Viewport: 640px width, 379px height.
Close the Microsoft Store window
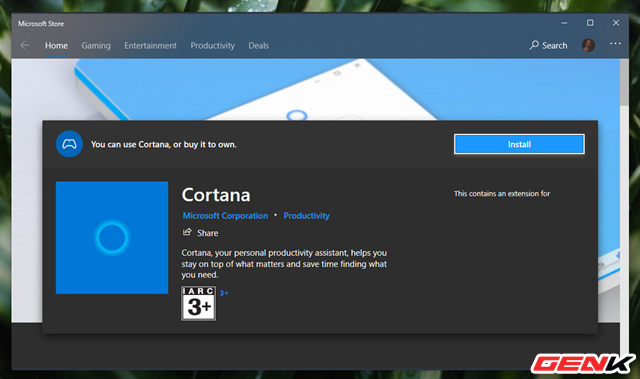pos(616,23)
